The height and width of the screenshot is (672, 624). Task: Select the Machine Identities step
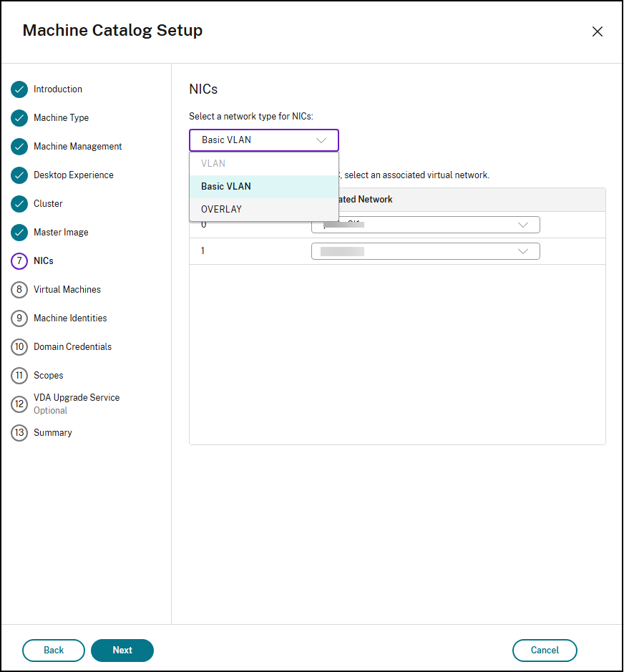(x=19, y=318)
